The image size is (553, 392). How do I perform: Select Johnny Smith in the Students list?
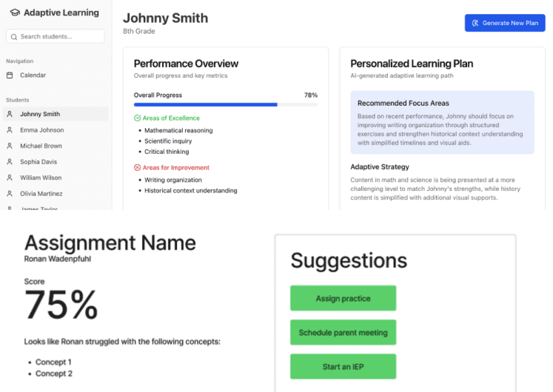pos(56,114)
